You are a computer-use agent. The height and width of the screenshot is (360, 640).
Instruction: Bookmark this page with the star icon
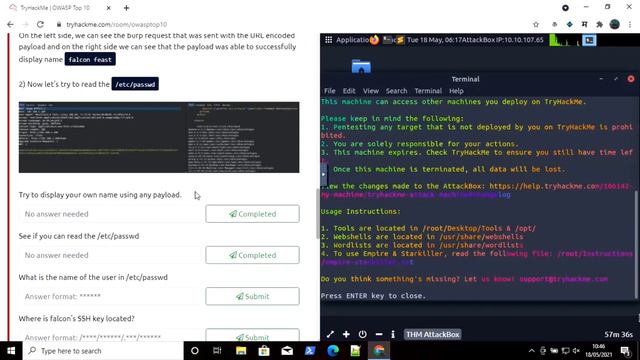tap(536, 24)
